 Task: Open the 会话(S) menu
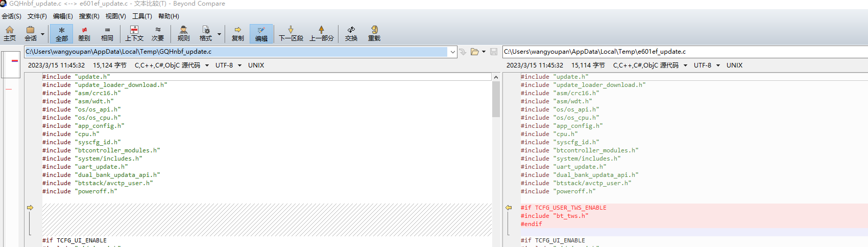pyautogui.click(x=12, y=16)
